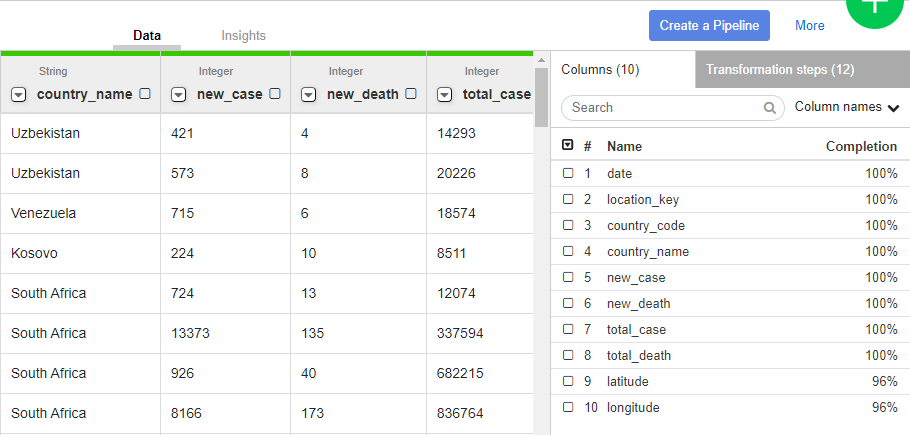The image size is (910, 435).
Task: Open the country_name column menu arrow
Action: click(19, 95)
